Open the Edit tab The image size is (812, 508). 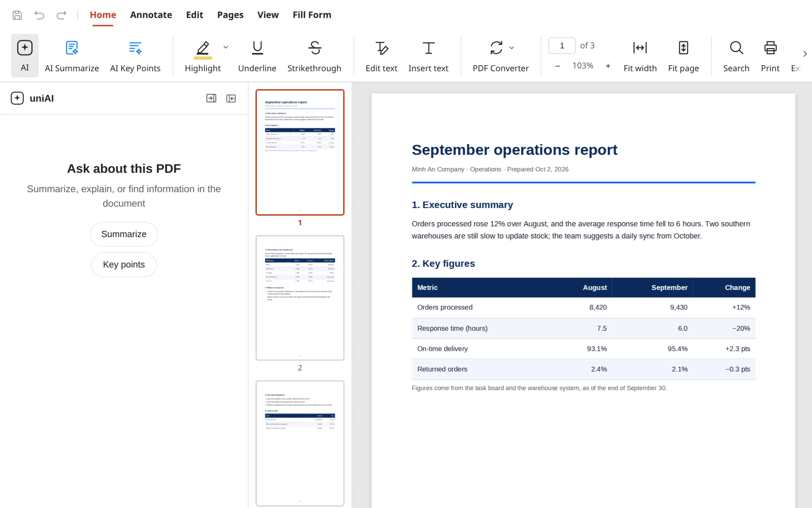[195, 15]
